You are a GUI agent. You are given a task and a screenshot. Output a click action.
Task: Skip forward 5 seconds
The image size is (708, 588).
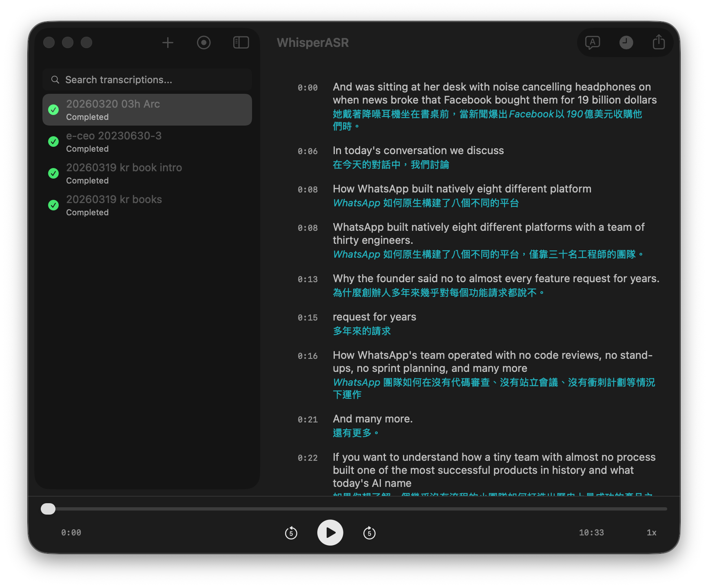click(x=369, y=533)
